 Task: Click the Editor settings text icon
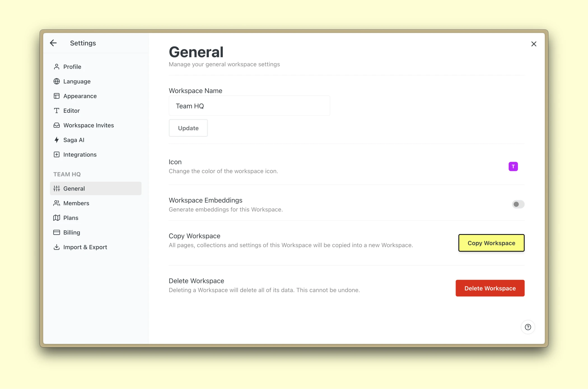point(57,110)
